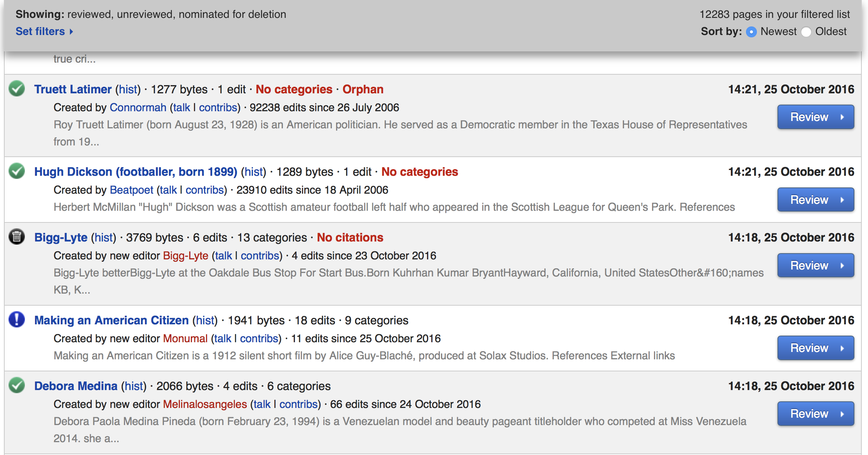
Task: Open Connormah's user page
Action: 138,107
